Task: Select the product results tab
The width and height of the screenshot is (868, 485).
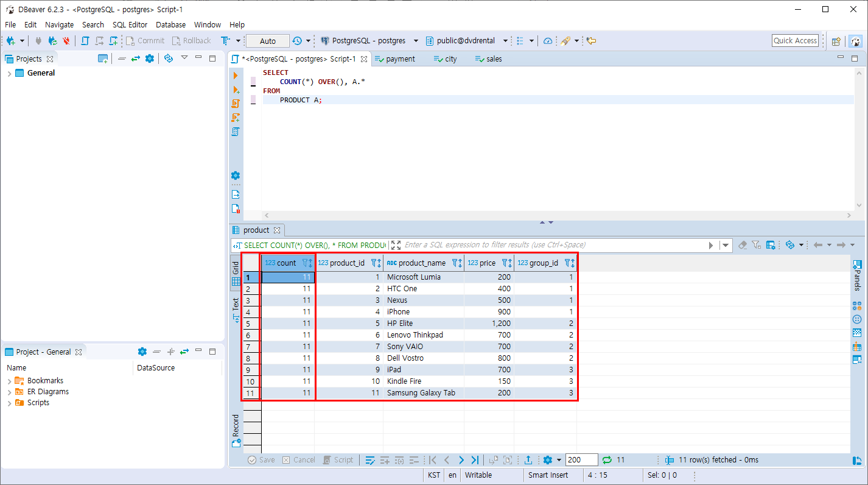Action: click(256, 230)
